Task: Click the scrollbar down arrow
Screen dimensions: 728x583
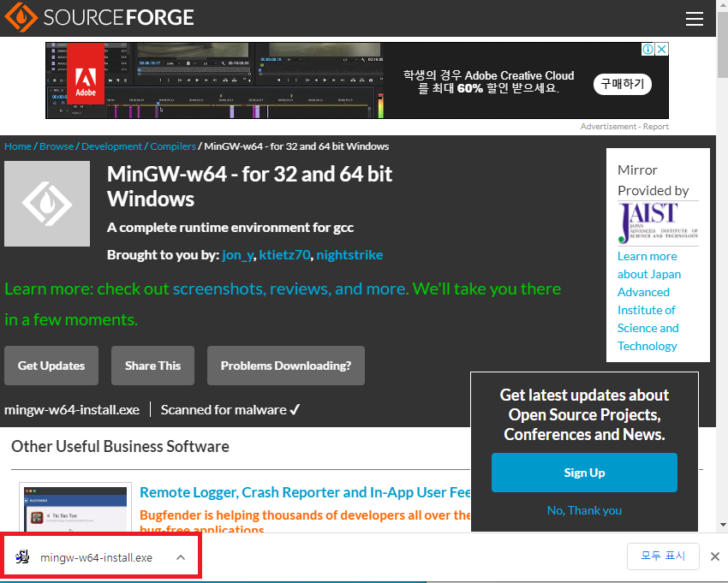Action: [722, 525]
